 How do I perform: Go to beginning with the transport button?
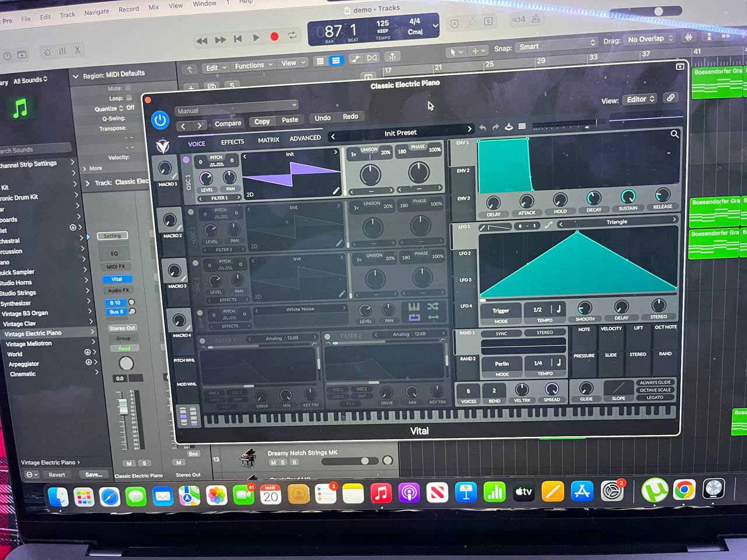point(238,38)
